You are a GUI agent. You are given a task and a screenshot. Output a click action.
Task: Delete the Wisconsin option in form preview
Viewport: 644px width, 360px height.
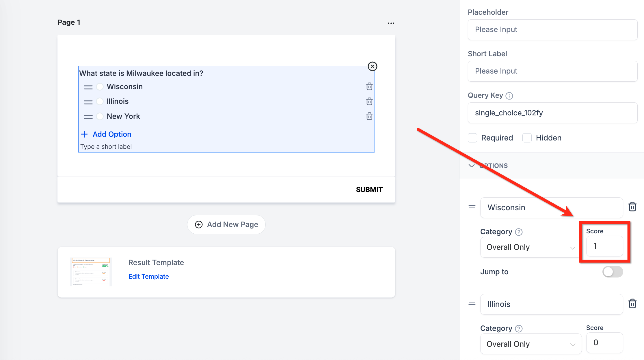[369, 87]
